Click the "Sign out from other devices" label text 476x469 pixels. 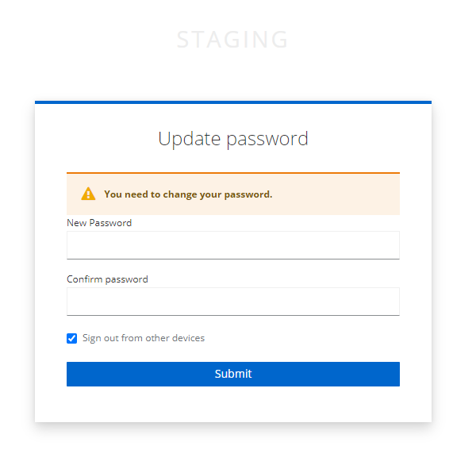point(144,338)
